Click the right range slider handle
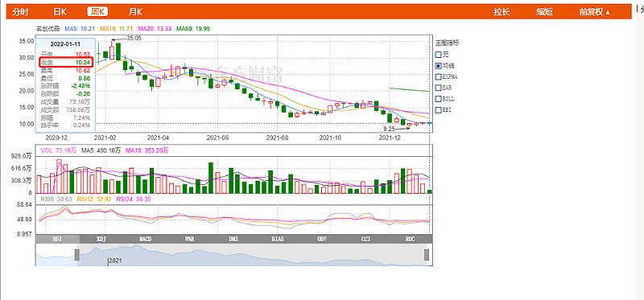This screenshot has height=300, width=644. pyautogui.click(x=427, y=254)
